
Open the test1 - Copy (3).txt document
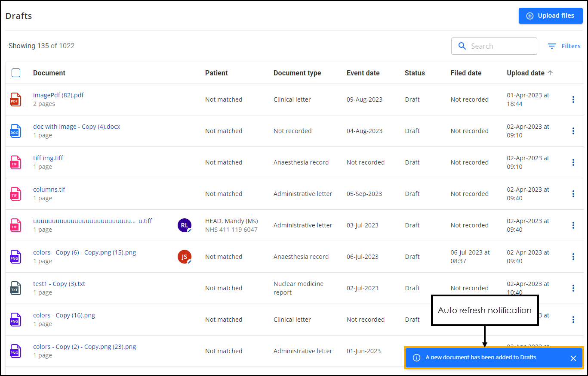pos(59,284)
